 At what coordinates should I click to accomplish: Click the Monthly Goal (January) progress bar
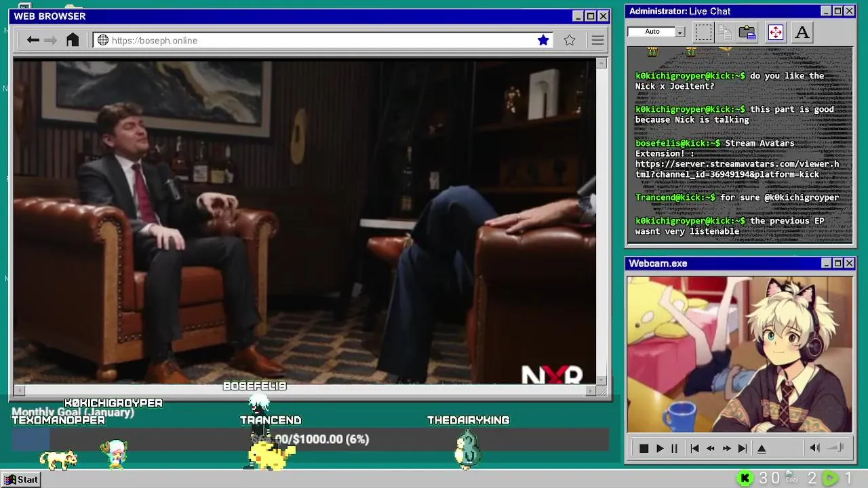coord(310,439)
